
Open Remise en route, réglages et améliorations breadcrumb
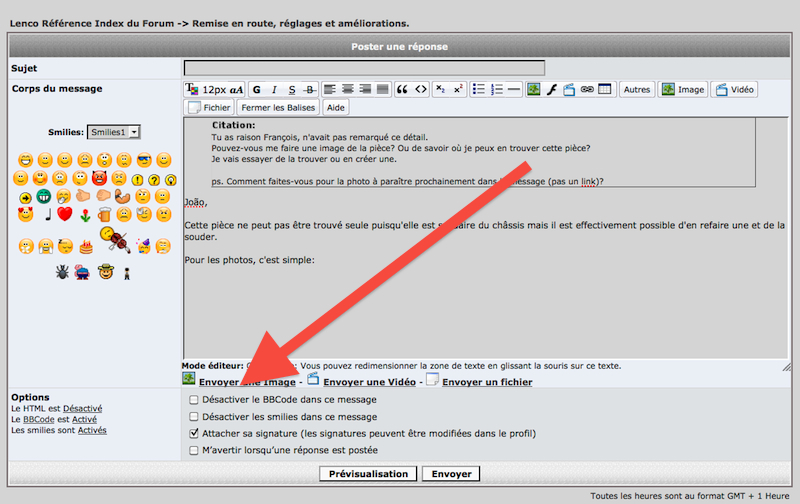(301, 23)
